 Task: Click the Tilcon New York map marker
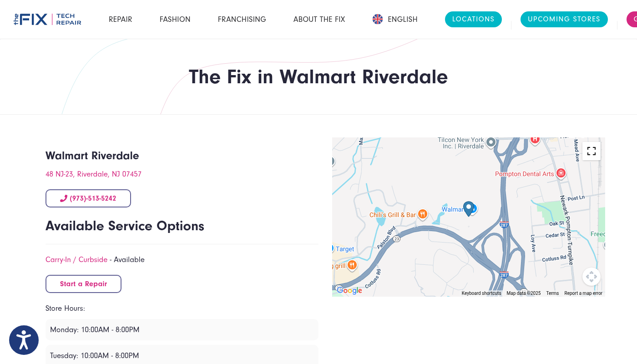tap(490, 142)
